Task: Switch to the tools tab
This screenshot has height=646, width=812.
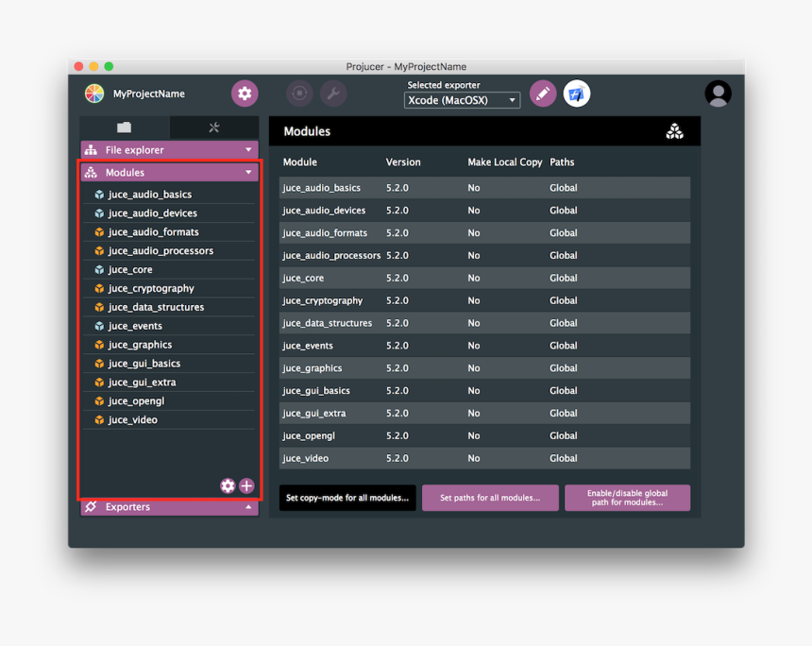Action: [x=213, y=127]
